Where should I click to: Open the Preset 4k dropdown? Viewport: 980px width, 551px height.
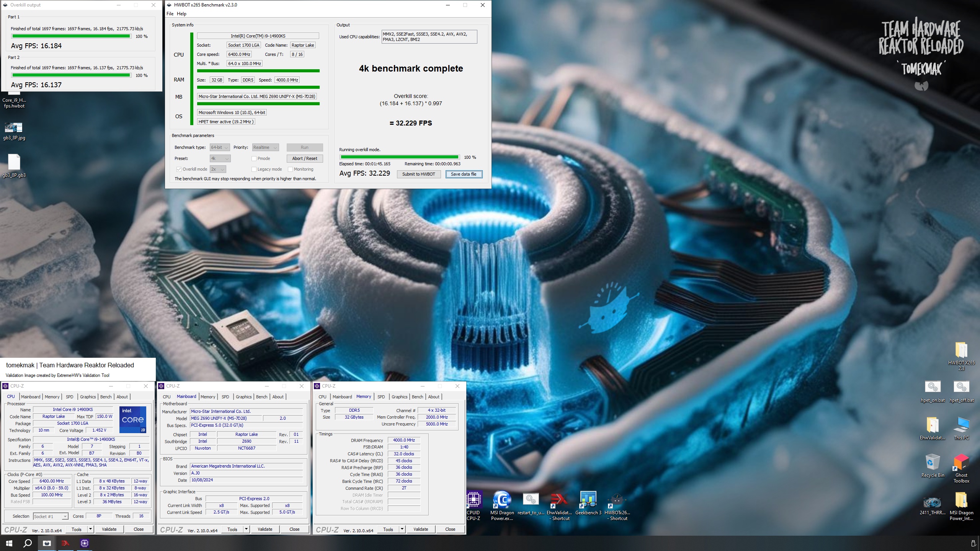click(220, 158)
